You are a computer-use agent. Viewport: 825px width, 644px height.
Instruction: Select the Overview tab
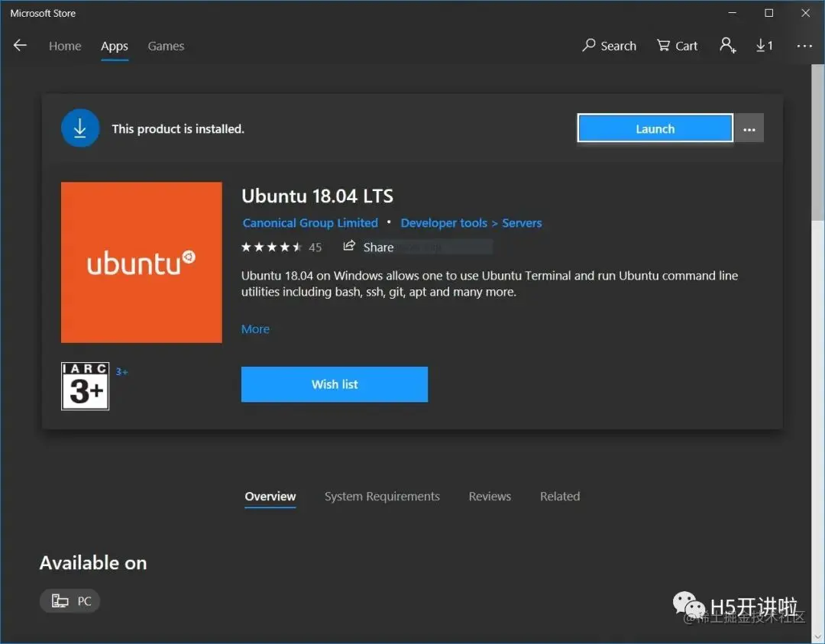[x=270, y=496]
